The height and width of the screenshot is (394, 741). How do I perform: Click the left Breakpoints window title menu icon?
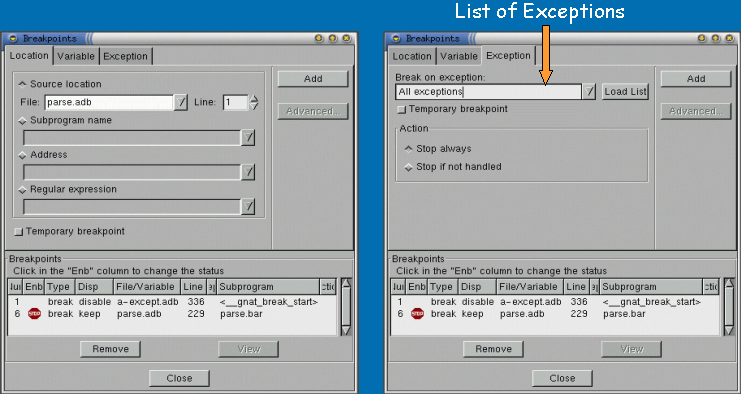(13, 38)
